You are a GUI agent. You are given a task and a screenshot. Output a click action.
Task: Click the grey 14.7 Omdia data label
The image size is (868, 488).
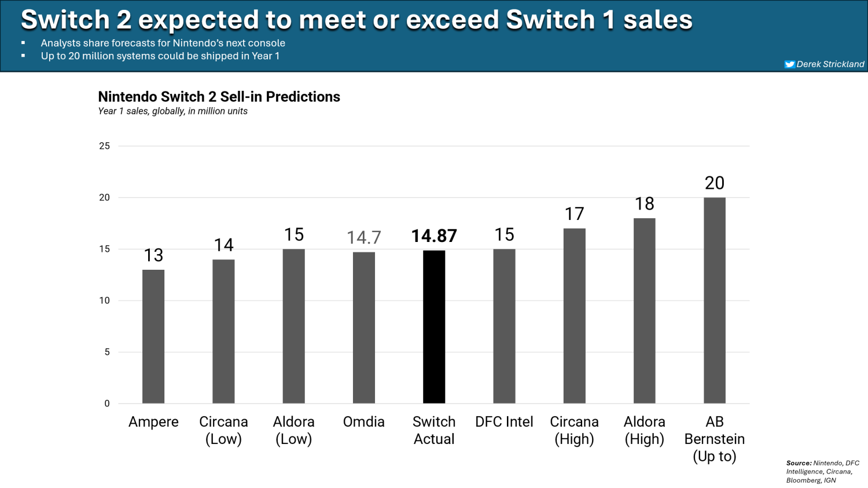coord(364,237)
